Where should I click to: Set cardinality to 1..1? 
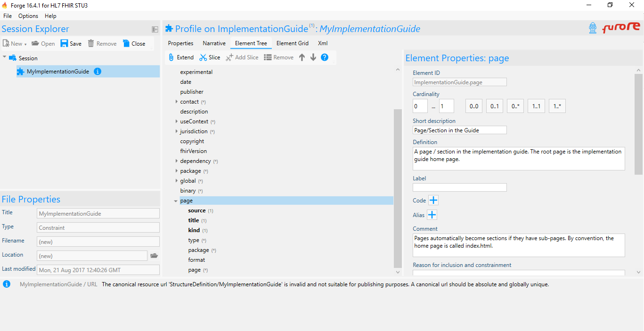[x=536, y=106]
